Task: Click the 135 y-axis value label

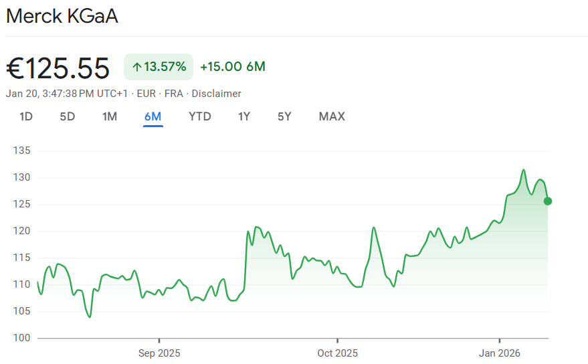Action: click(21, 151)
